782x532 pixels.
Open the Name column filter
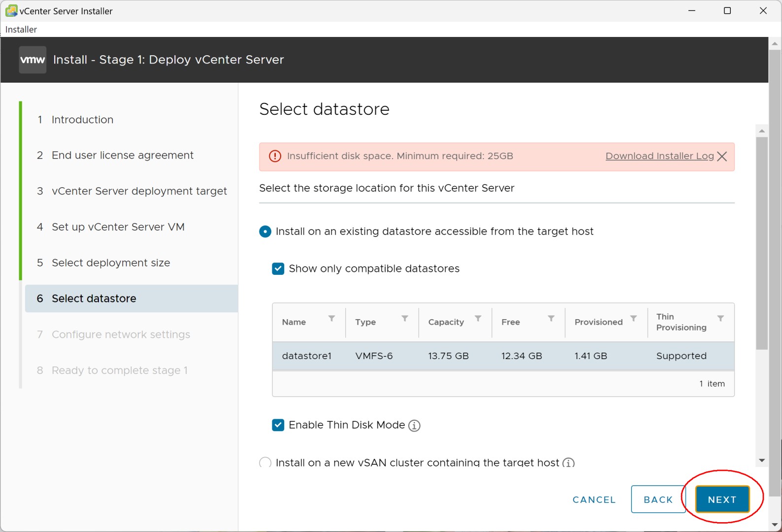332,318
